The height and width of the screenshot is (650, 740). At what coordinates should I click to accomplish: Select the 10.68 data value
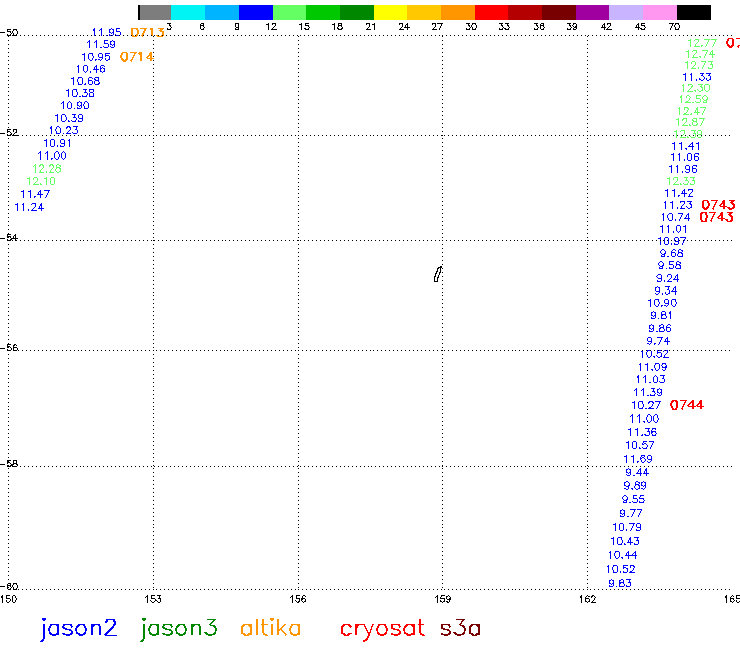pyautogui.click(x=85, y=81)
